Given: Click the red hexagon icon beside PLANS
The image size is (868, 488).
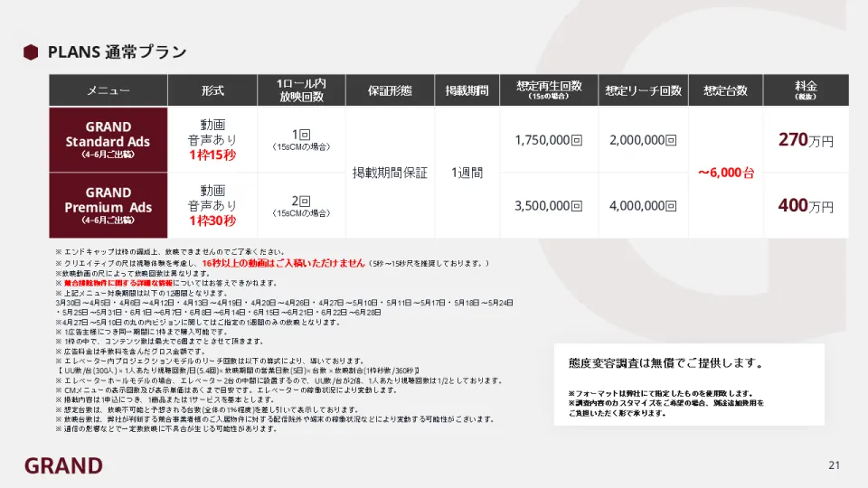Looking at the screenshot, I should pyautogui.click(x=31, y=52).
